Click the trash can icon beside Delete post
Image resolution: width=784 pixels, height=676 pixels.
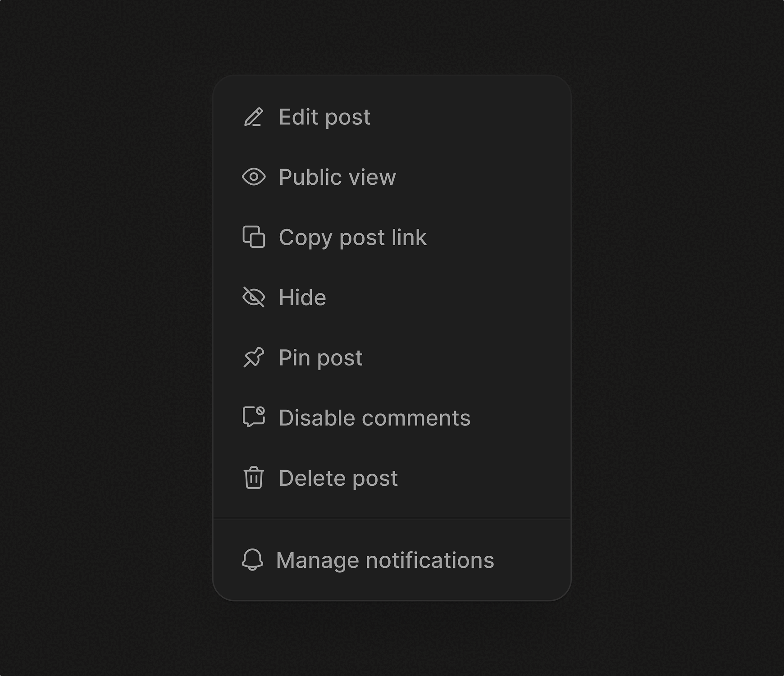click(x=254, y=478)
